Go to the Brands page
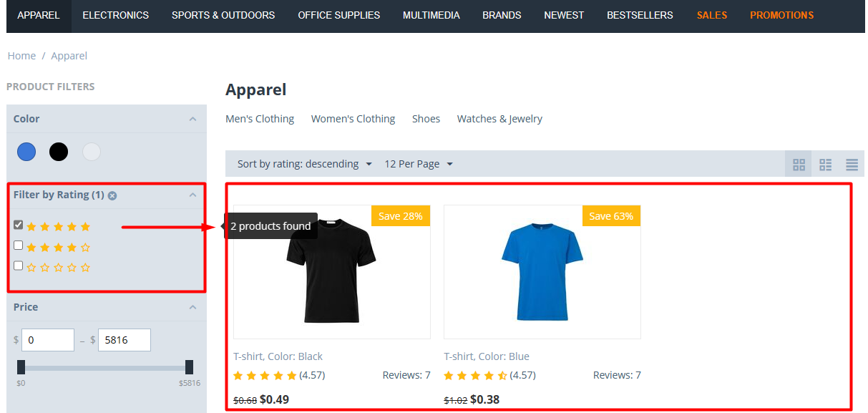 tap(502, 15)
